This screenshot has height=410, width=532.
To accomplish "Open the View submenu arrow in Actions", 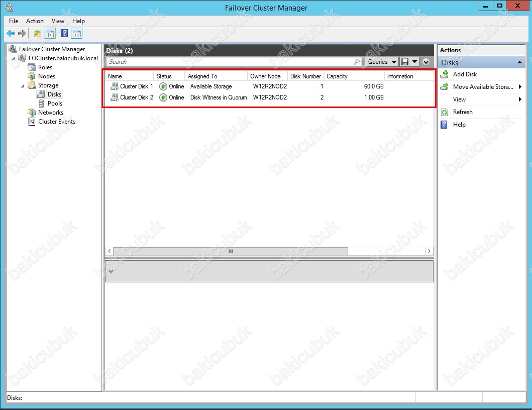I will 520,99.
